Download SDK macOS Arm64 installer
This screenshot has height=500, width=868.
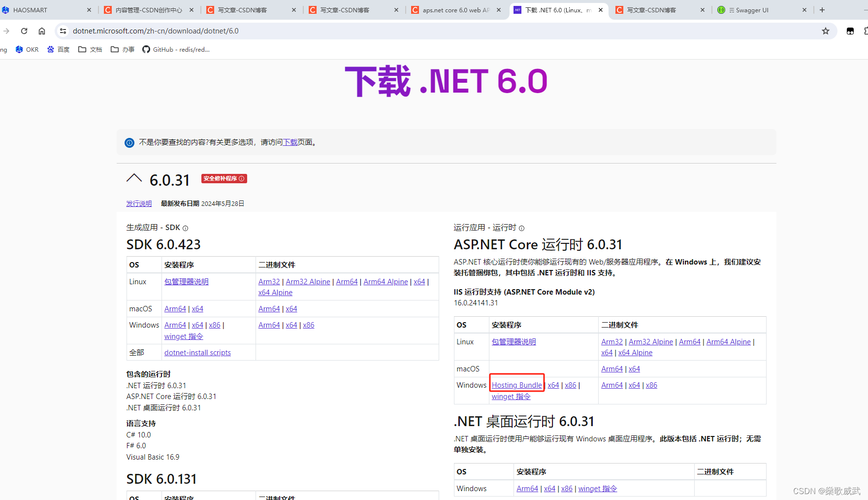[x=175, y=309]
